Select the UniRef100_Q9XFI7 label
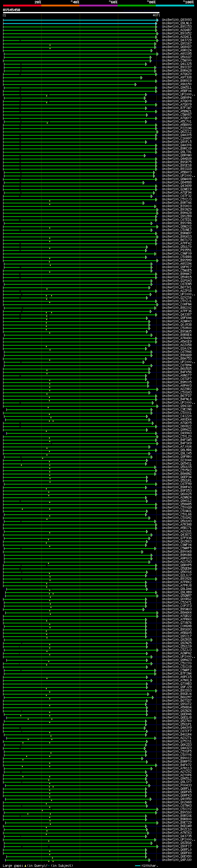This screenshot has width=197, height=868. click(x=177, y=846)
